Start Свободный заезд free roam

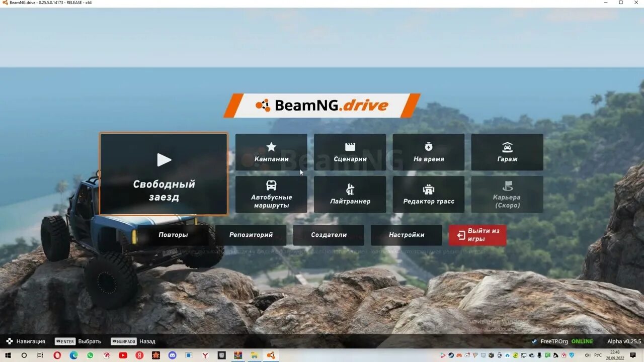pos(164,174)
